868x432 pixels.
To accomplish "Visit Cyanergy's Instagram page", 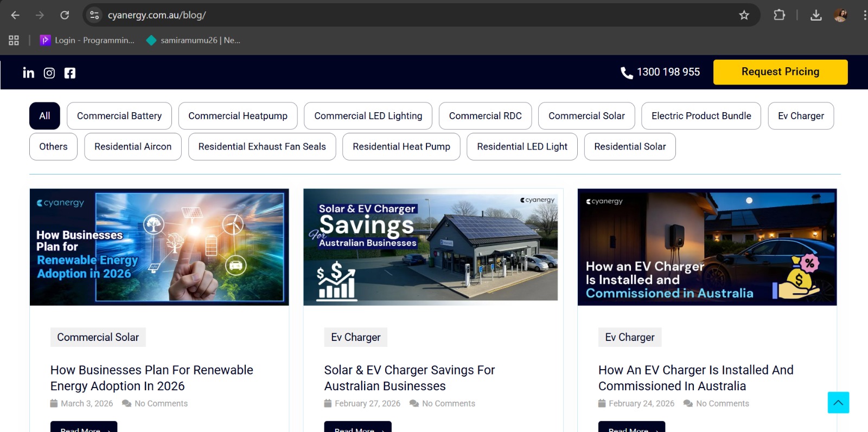I will [49, 73].
